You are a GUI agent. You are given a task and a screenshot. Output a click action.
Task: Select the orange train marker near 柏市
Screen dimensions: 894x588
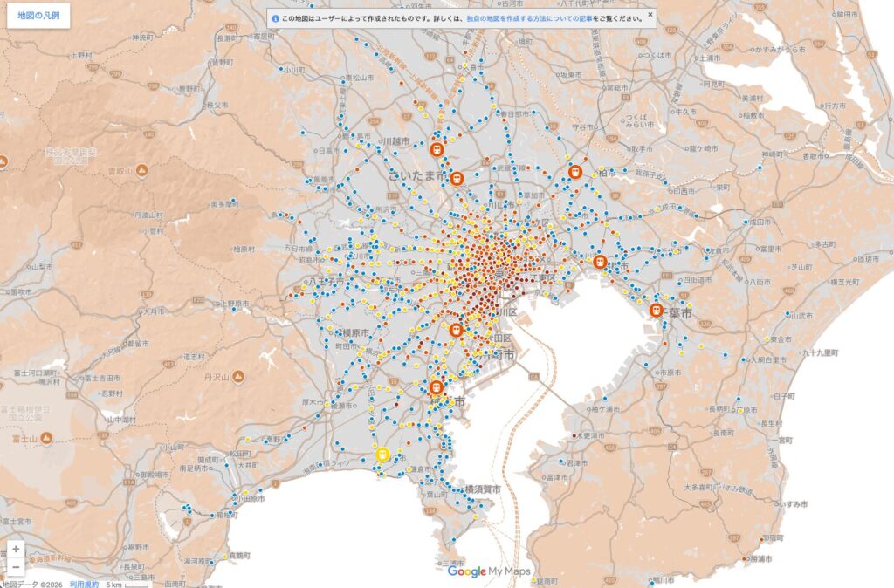click(574, 173)
